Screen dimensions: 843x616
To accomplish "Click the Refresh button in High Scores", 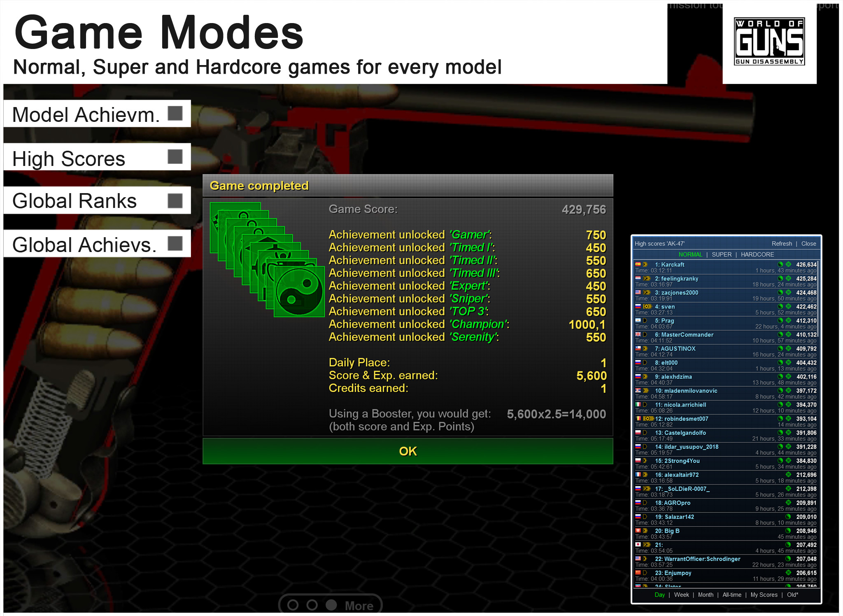I will [780, 243].
